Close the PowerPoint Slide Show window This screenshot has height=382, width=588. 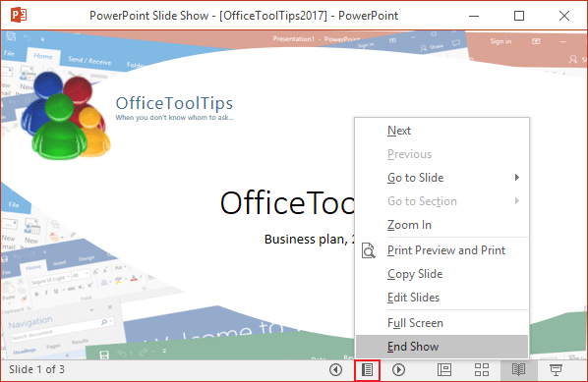click(x=564, y=16)
